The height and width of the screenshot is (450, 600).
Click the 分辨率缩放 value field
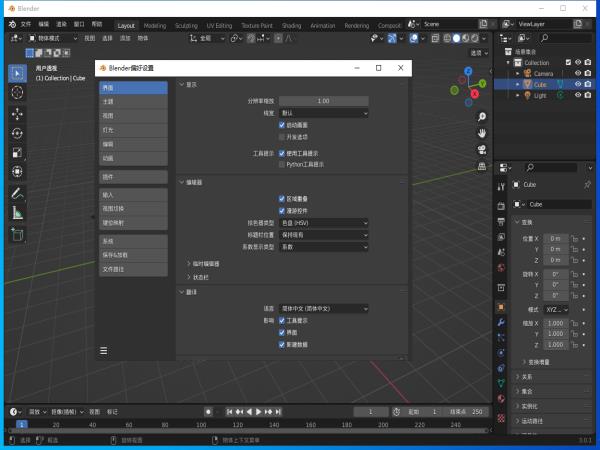323,101
